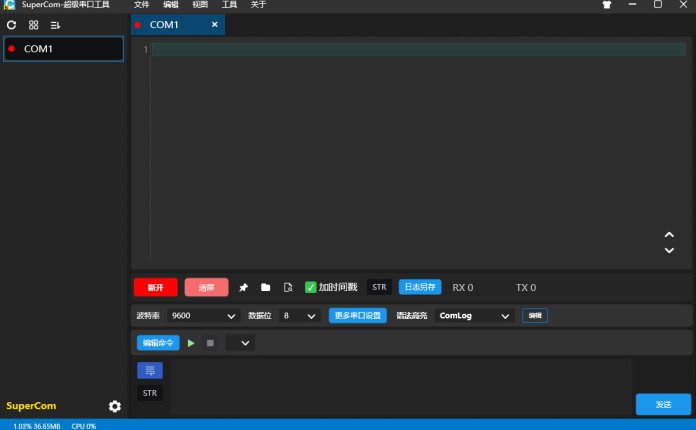Click the grid view icon in sidebar

pyautogui.click(x=33, y=24)
